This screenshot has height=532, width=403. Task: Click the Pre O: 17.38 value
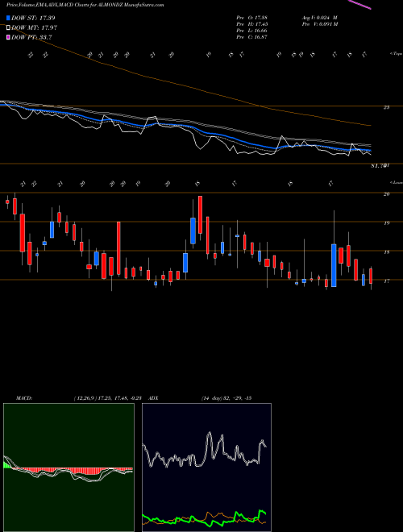pyautogui.click(x=251, y=18)
